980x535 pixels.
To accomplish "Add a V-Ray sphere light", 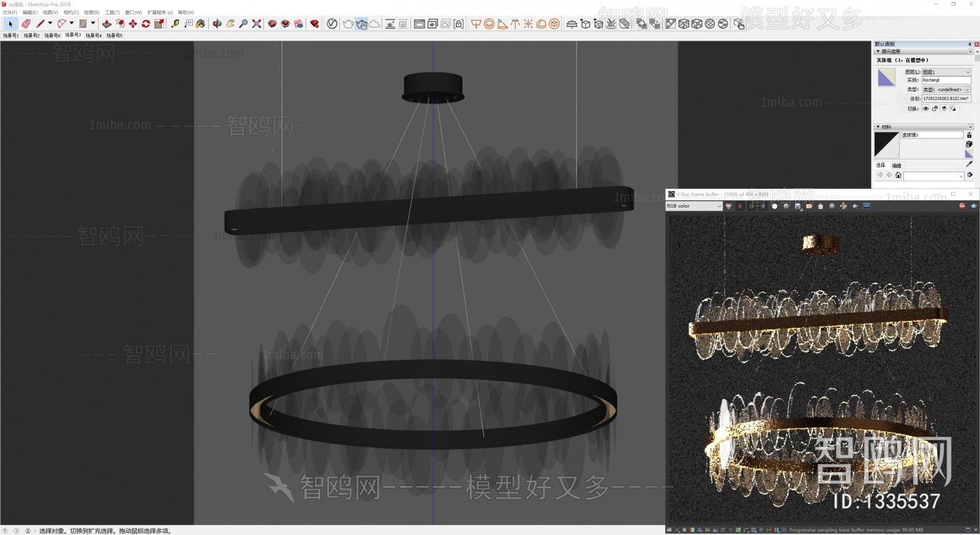I will pos(489,24).
